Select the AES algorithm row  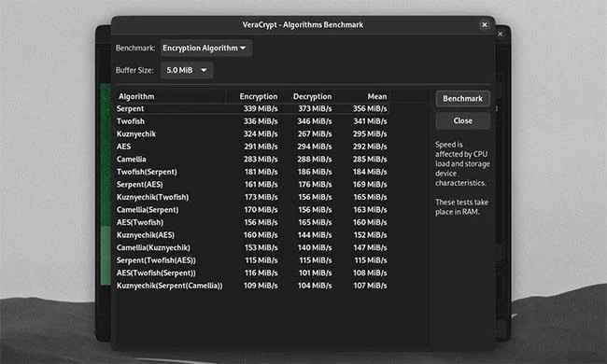click(x=252, y=147)
